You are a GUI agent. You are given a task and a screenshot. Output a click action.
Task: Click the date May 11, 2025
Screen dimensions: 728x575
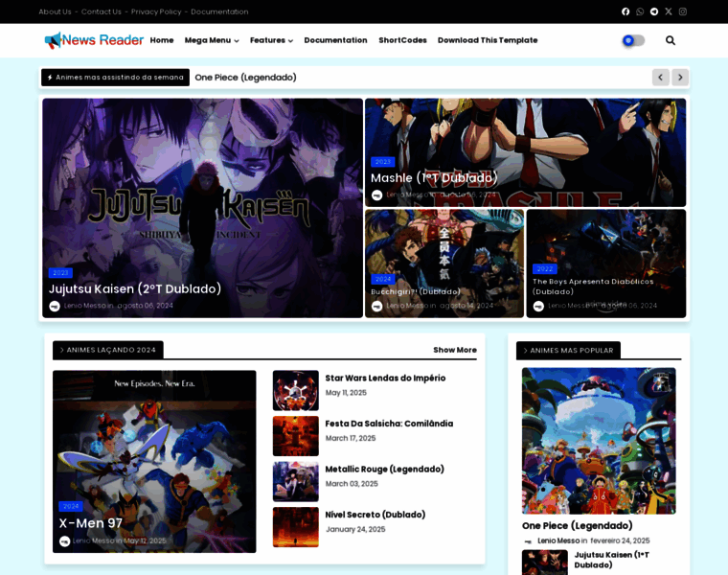coord(346,393)
